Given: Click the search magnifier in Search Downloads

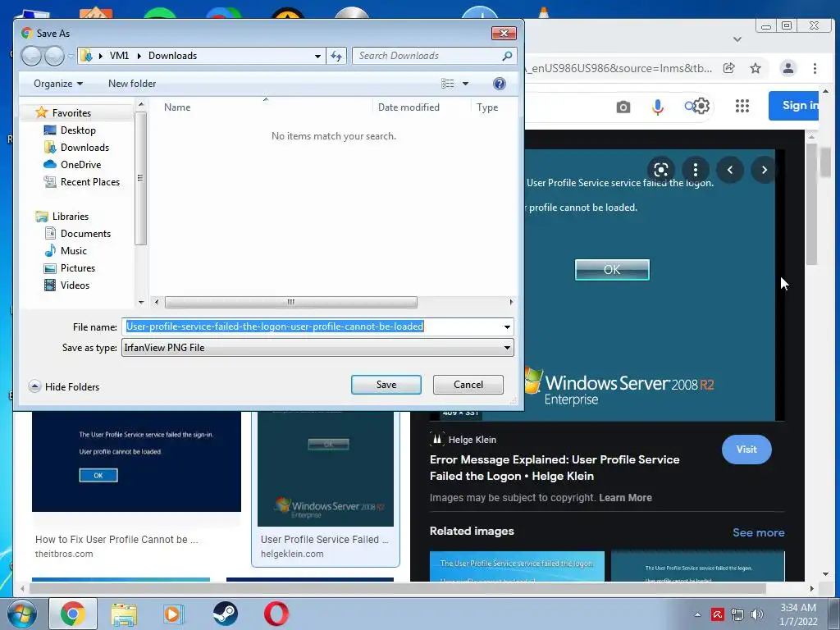Looking at the screenshot, I should click(x=507, y=56).
